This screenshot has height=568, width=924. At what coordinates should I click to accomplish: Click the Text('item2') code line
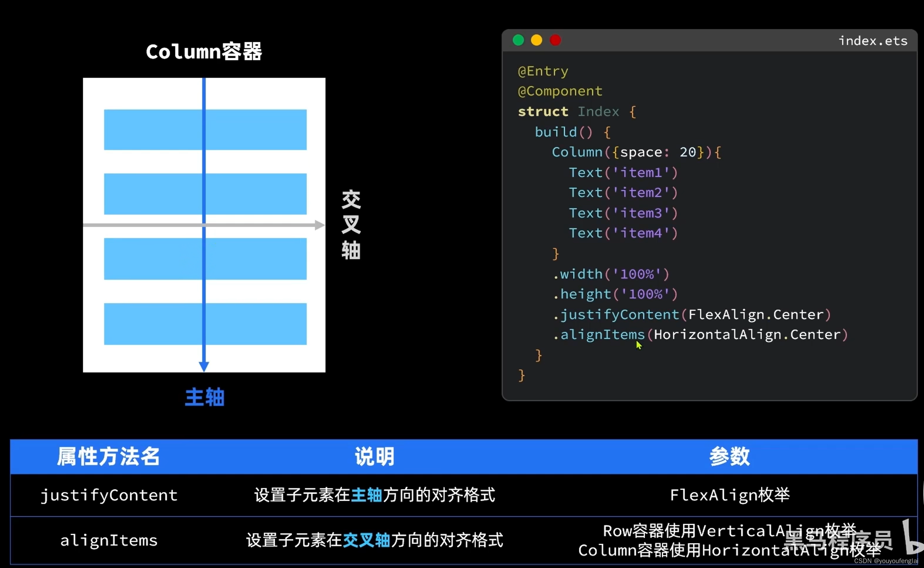[x=623, y=193]
